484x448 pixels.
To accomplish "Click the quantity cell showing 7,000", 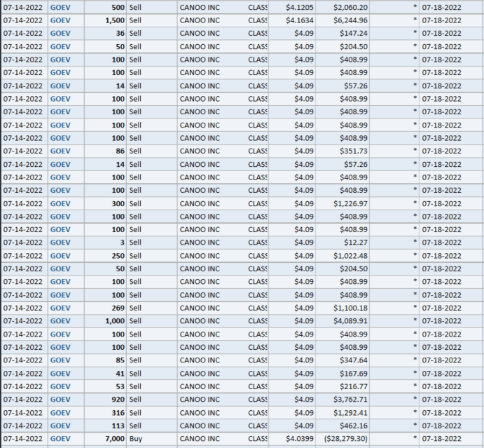I will coord(105,439).
